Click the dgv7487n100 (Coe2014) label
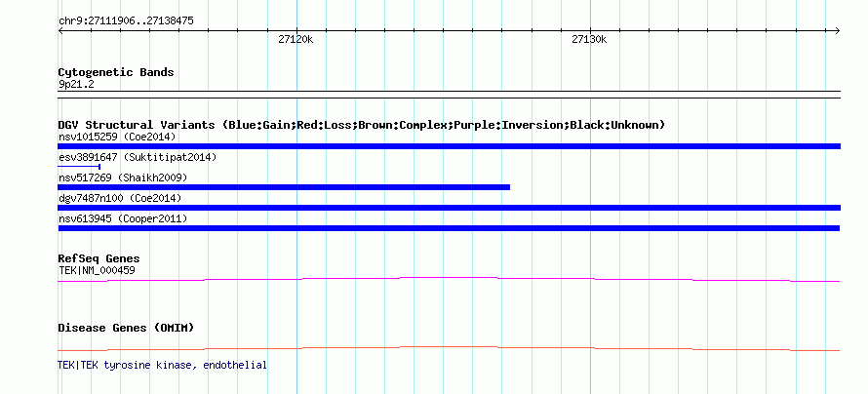 120,198
